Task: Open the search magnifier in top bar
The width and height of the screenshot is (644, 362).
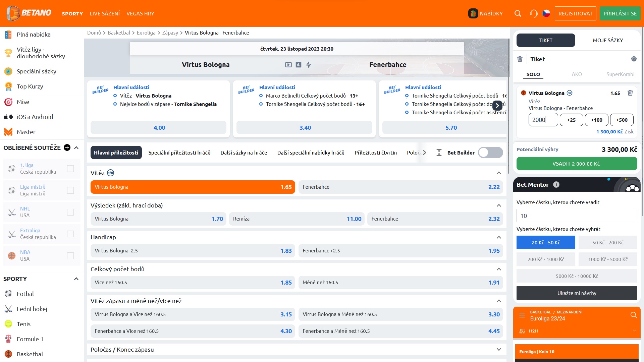Action: [x=518, y=13]
